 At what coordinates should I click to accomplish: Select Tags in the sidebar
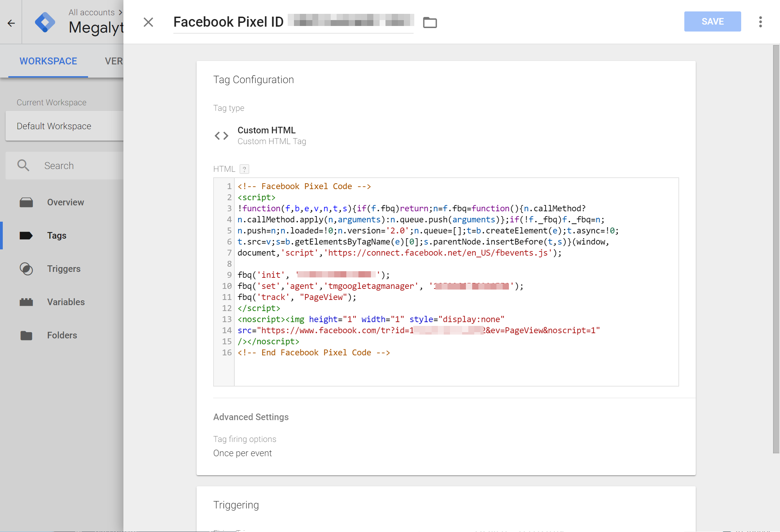click(57, 236)
